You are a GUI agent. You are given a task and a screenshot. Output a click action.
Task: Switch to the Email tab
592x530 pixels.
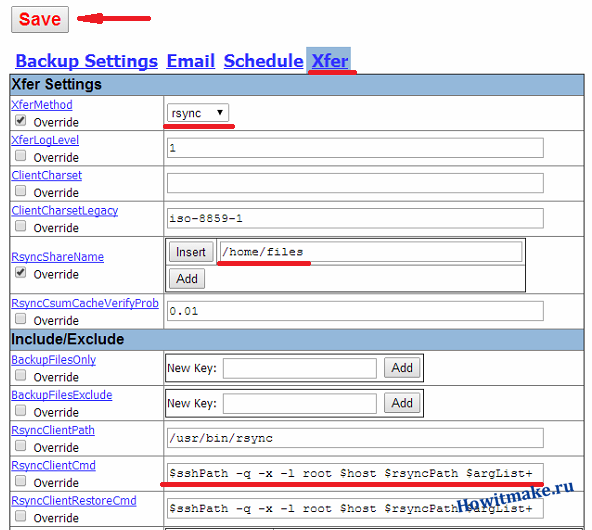191,61
